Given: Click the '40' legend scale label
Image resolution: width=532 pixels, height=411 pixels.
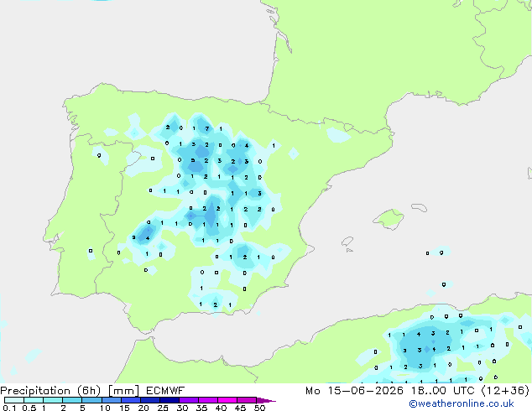Looking at the screenshot, I should (x=222, y=408).
